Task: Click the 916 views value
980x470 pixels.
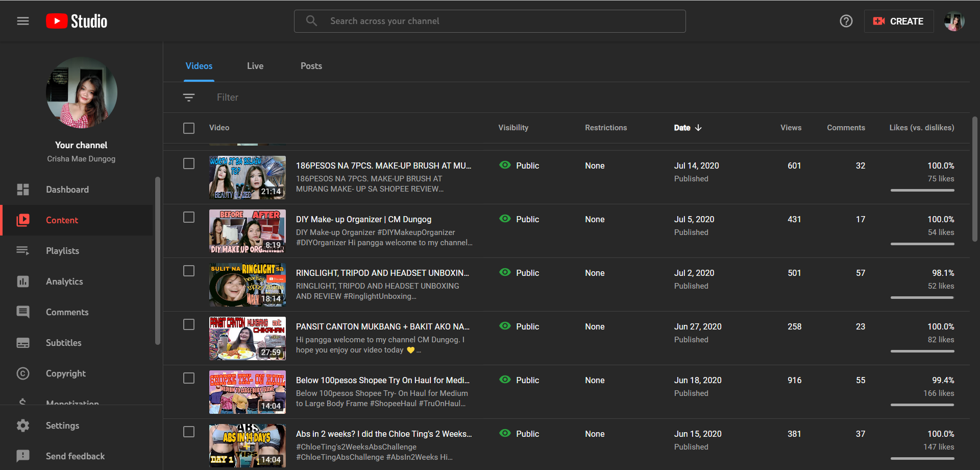Action: [795, 380]
